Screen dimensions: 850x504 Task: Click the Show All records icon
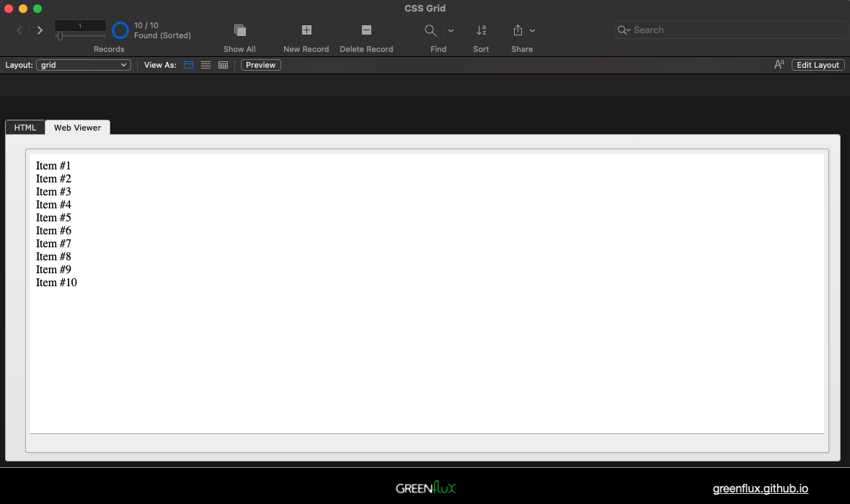point(240,30)
